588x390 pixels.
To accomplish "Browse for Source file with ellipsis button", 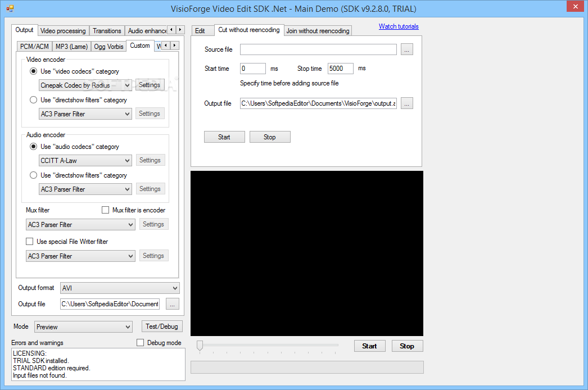I will [407, 49].
